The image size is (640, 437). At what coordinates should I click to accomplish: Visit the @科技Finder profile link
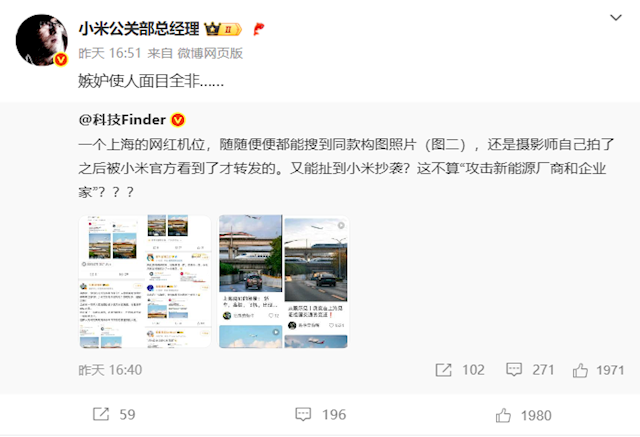click(x=122, y=120)
